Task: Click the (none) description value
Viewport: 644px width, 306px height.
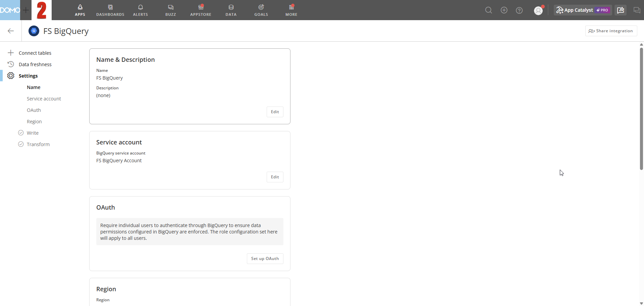Action: pyautogui.click(x=103, y=95)
